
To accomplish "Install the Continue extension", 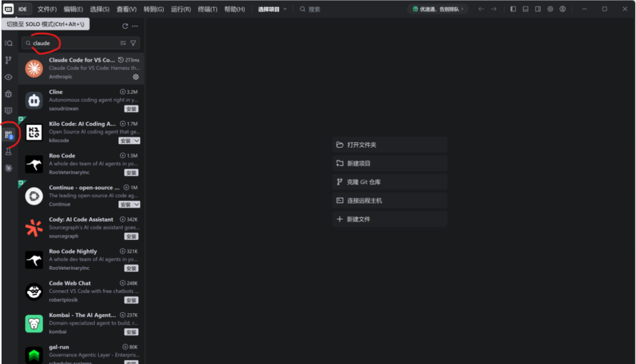I will (x=125, y=204).
